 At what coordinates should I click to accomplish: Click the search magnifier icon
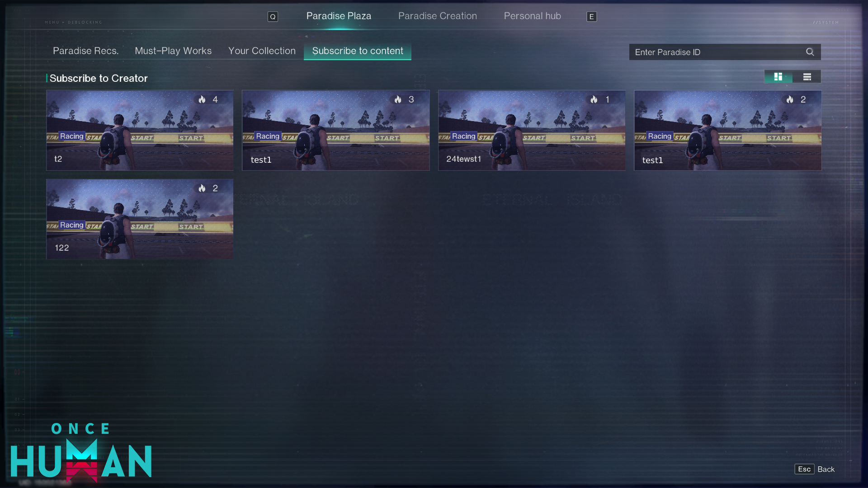810,52
